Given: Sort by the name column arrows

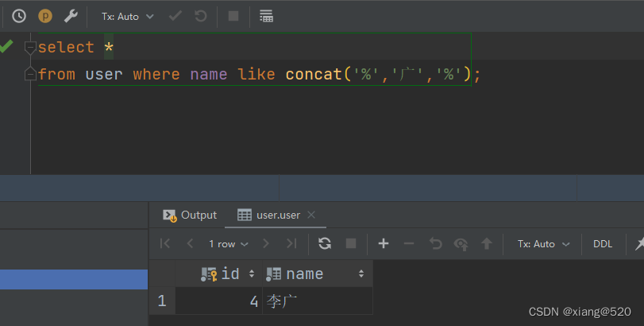Looking at the screenshot, I should [361, 274].
